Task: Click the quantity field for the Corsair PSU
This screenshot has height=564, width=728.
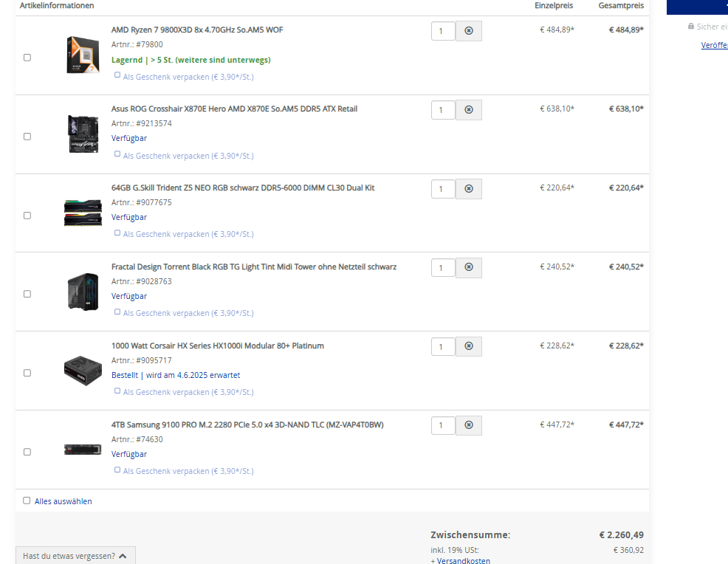Action: 443,345
